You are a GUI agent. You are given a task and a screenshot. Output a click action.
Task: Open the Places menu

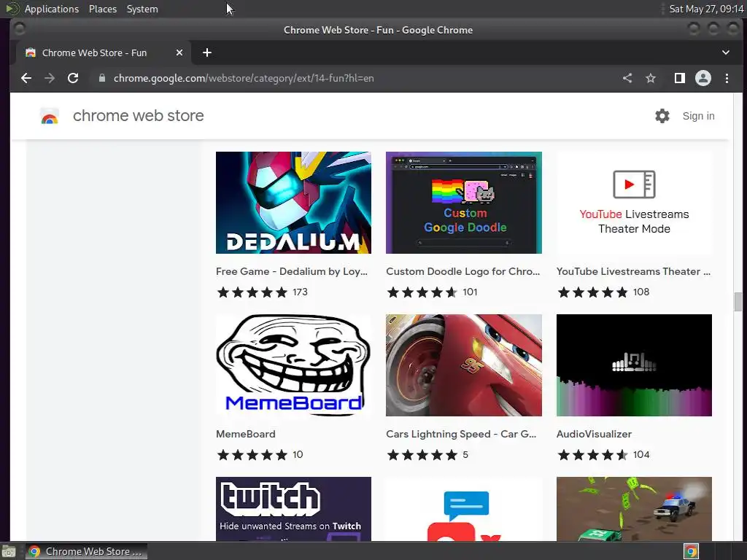click(103, 9)
